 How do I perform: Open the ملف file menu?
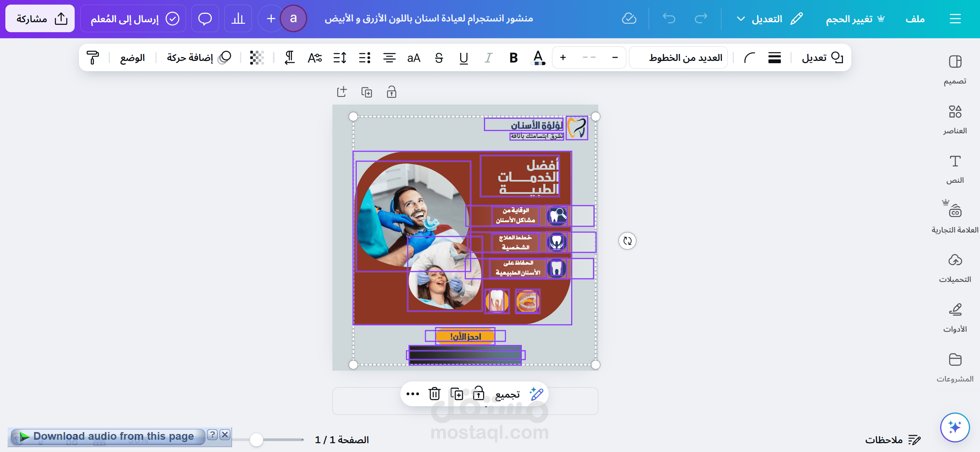915,19
